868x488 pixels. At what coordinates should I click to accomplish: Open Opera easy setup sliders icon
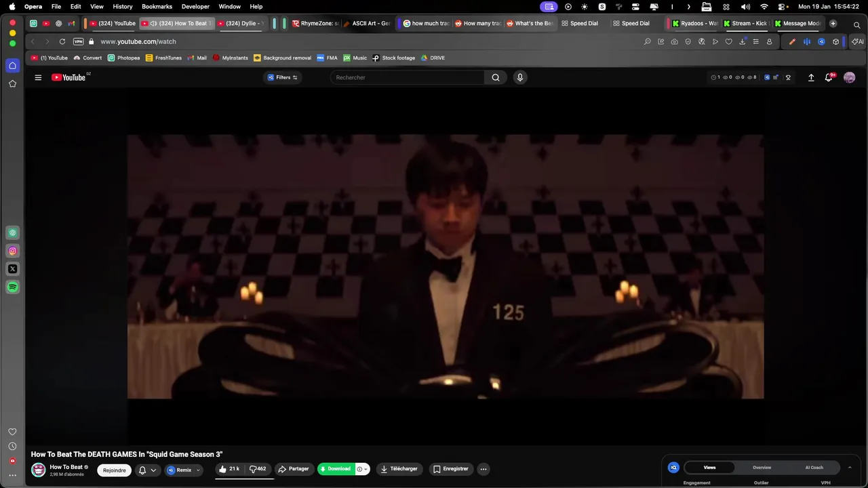pyautogui.click(x=755, y=41)
